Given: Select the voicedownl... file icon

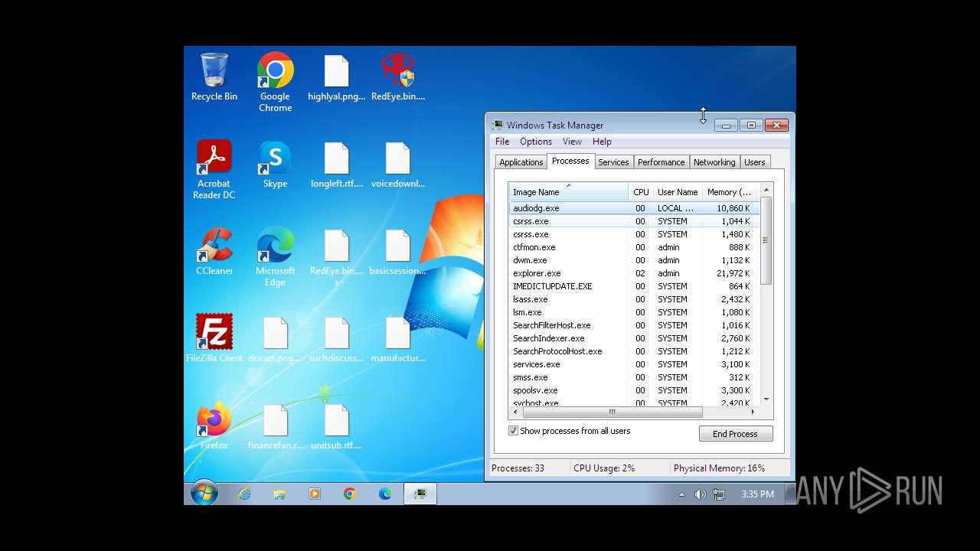Looking at the screenshot, I should tap(397, 164).
